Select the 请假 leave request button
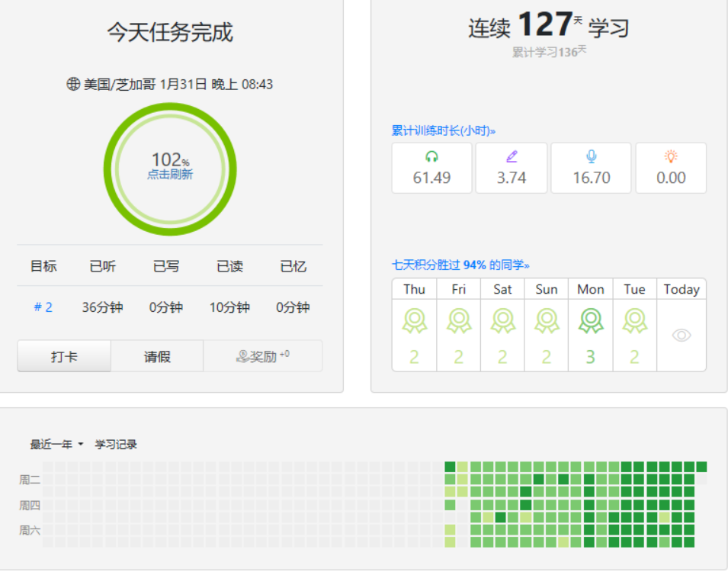728x572 pixels. 157,356
